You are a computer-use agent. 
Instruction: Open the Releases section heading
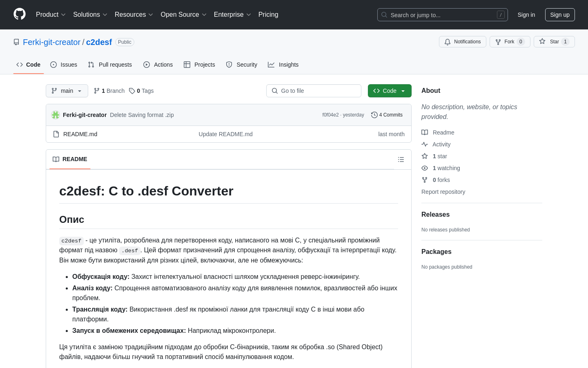(435, 215)
